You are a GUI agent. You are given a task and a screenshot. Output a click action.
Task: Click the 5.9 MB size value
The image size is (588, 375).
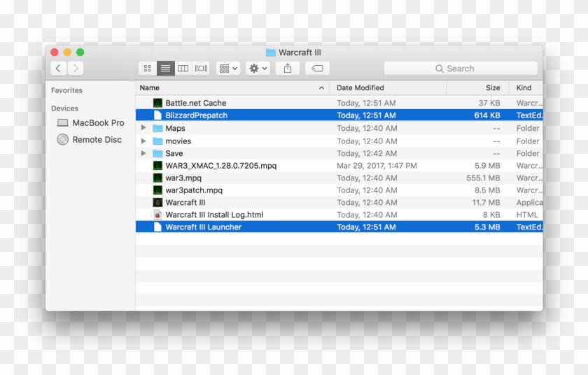[x=487, y=166]
